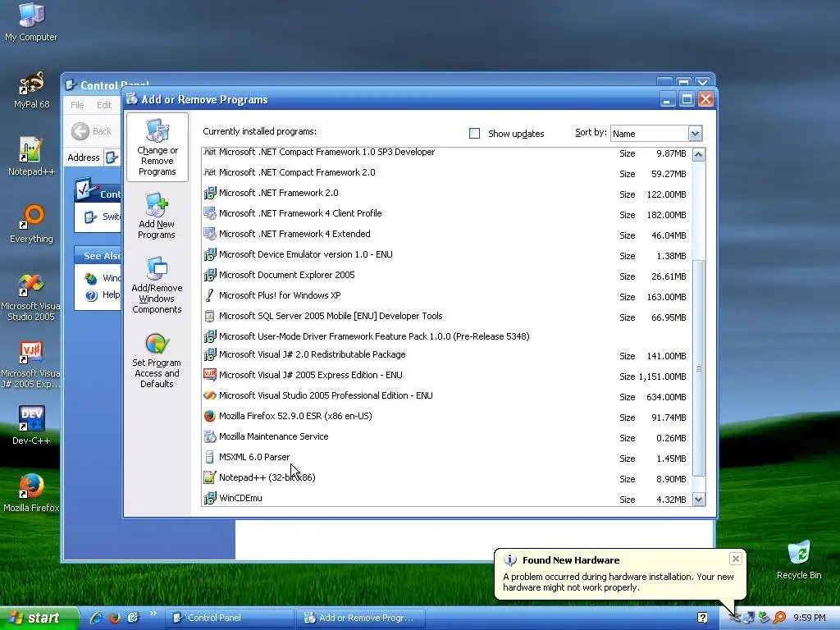Image resolution: width=840 pixels, height=630 pixels.
Task: Open Set Program Access and Defaults icon
Action: (x=157, y=361)
